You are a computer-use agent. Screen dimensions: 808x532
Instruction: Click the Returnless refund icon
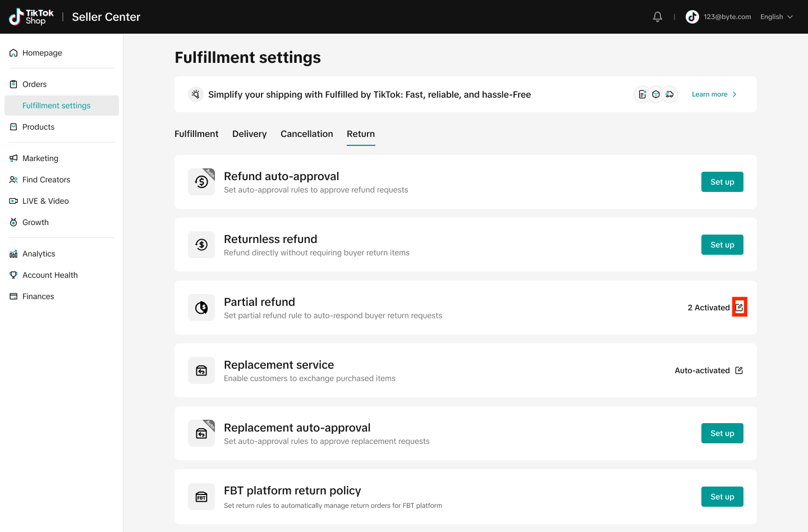pos(201,245)
